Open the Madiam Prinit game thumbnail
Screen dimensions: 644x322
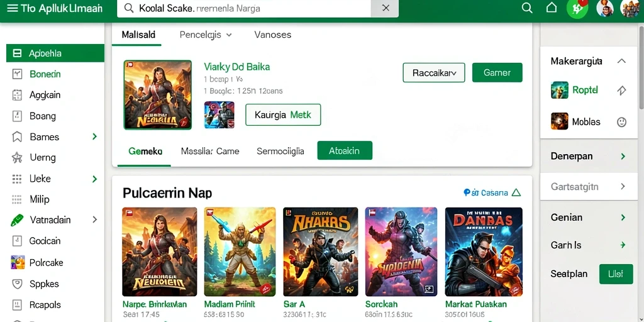tap(240, 252)
